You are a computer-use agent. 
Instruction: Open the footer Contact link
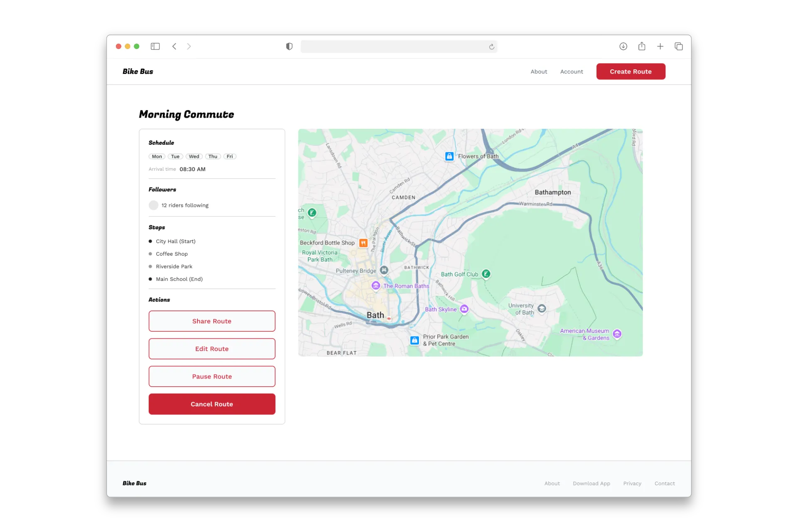665,483
